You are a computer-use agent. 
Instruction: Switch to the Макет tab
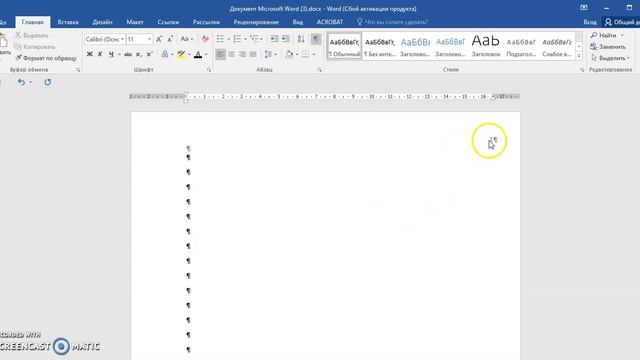pyautogui.click(x=135, y=22)
